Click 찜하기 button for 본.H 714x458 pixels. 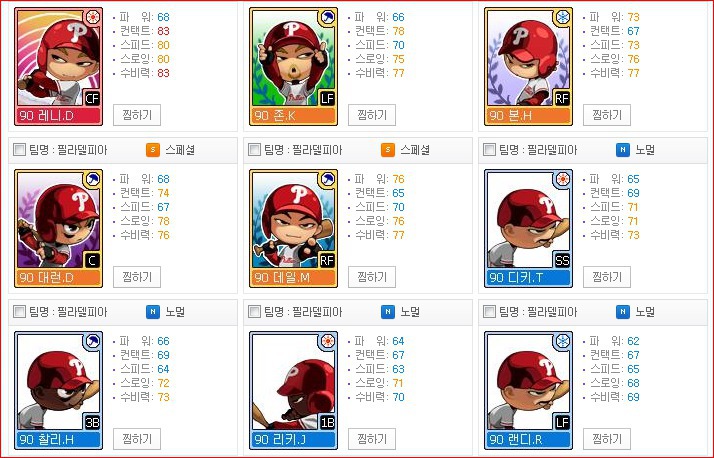pyautogui.click(x=607, y=115)
